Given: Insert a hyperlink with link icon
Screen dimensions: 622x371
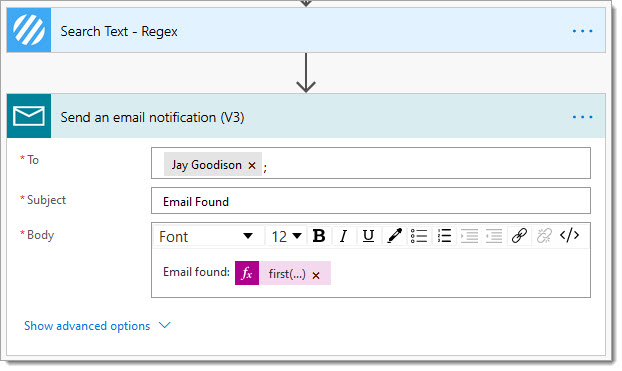Looking at the screenshot, I should 519,236.
